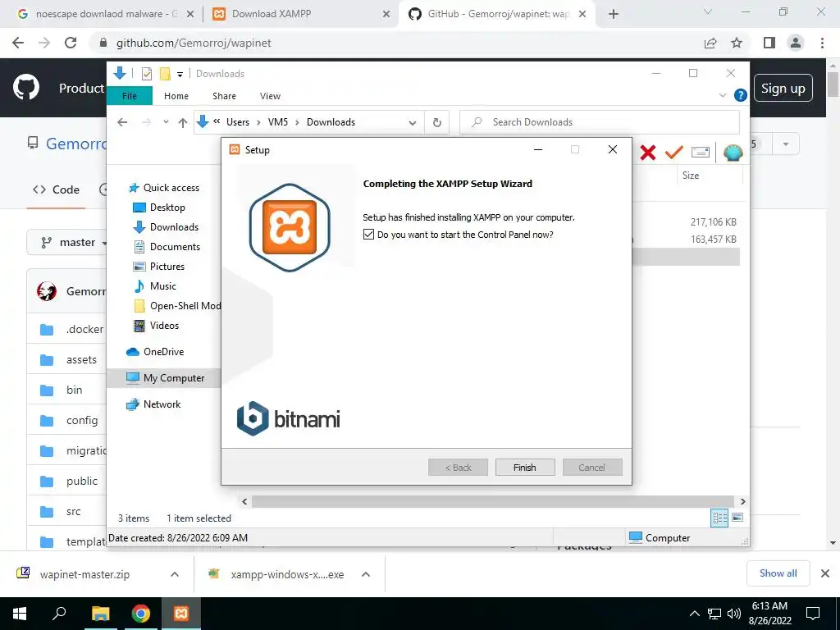Open a new Chrome tab
This screenshot has height=630, width=840.
tap(614, 14)
